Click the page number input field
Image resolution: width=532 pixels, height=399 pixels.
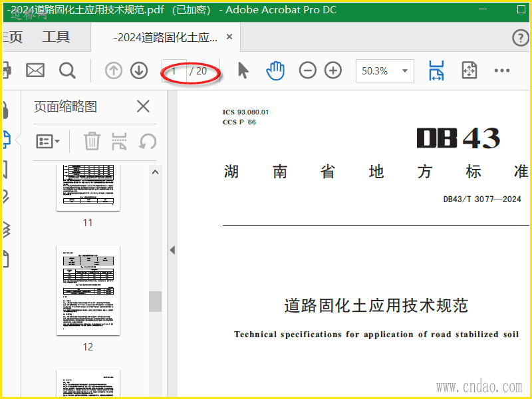[174, 70]
